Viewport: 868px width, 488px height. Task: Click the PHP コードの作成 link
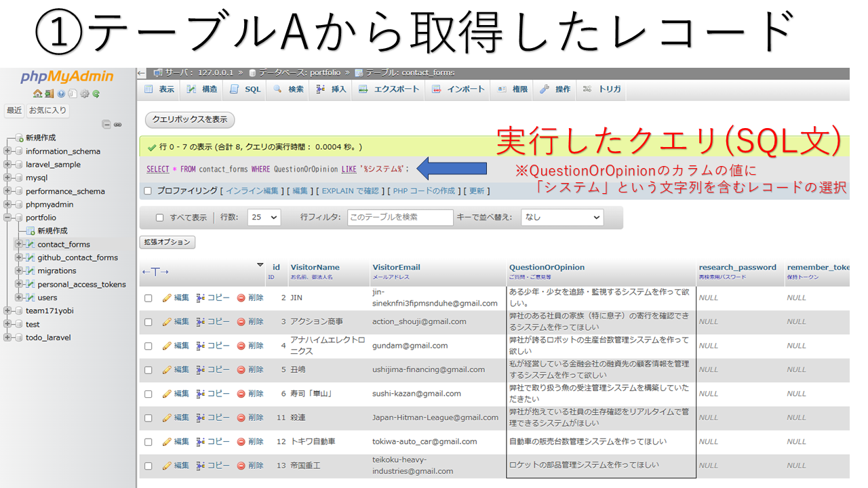424,191
